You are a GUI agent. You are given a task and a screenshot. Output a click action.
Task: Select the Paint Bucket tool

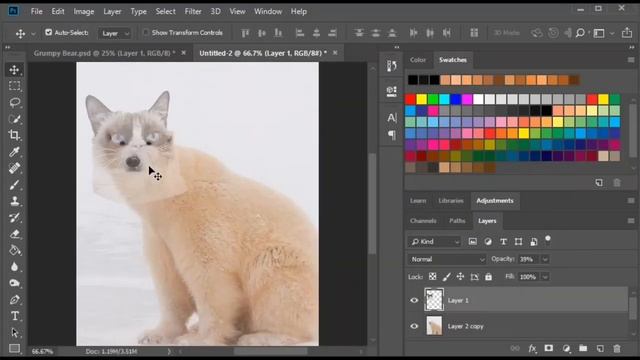click(14, 250)
